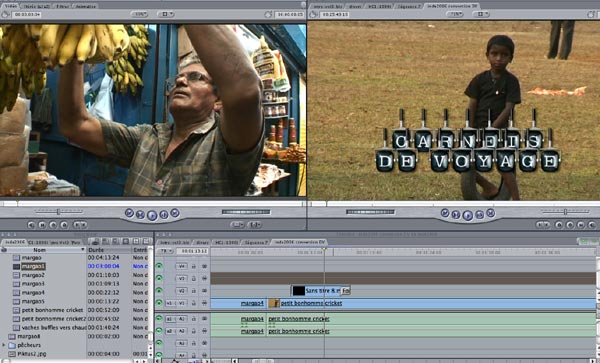Click the Durée column header
The image size is (600, 363).
[x=109, y=250]
